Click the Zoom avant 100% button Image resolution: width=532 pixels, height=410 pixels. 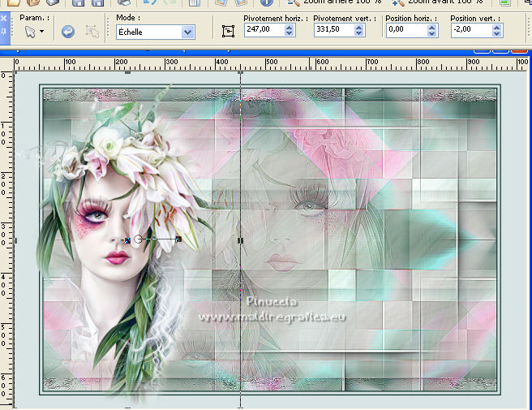[x=437, y=2]
